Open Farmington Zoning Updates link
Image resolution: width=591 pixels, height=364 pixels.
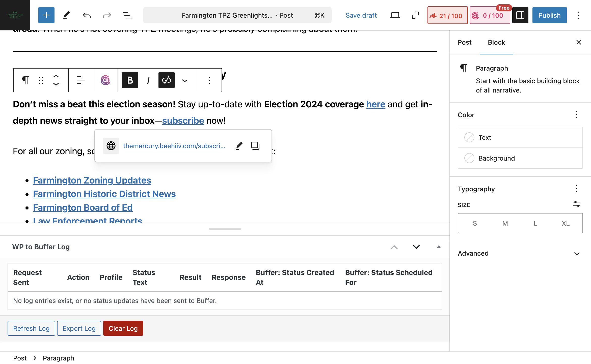[x=92, y=180]
